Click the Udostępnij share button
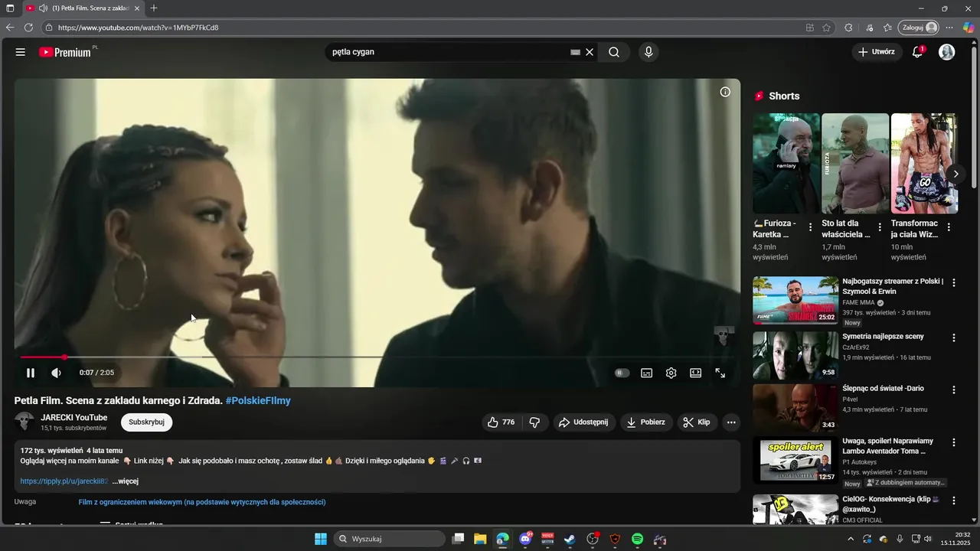Screen dimensions: 980x551 (583, 422)
